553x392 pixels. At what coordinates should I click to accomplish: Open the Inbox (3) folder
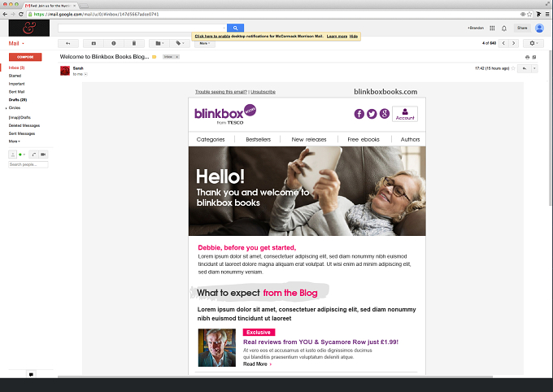[16, 68]
